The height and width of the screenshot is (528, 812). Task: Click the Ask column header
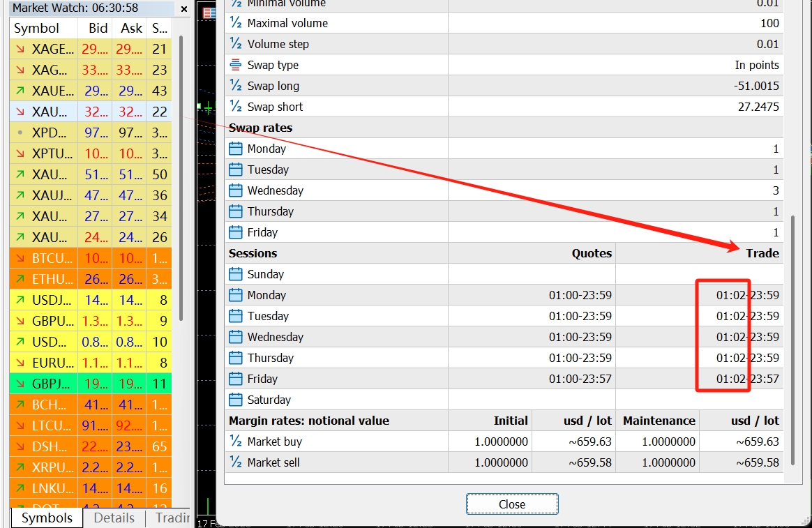coord(129,28)
